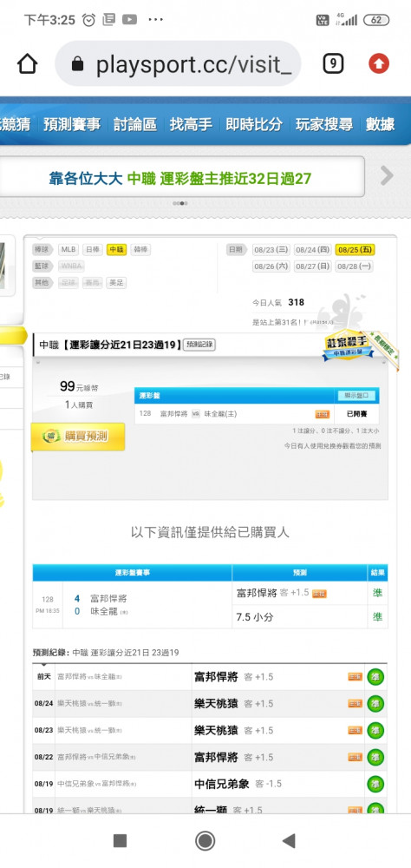Tap green 準 icon in 08/22 row
The height and width of the screenshot is (868, 411).
pyautogui.click(x=375, y=757)
